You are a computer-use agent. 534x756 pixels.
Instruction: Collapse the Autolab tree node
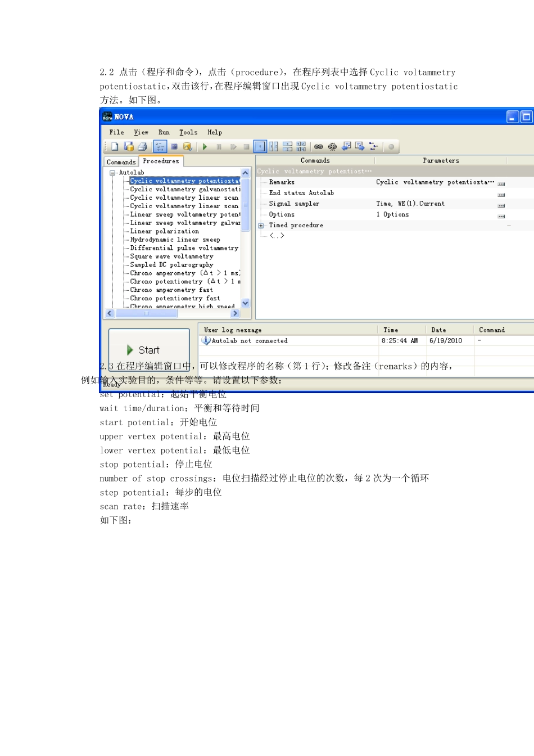(112, 173)
